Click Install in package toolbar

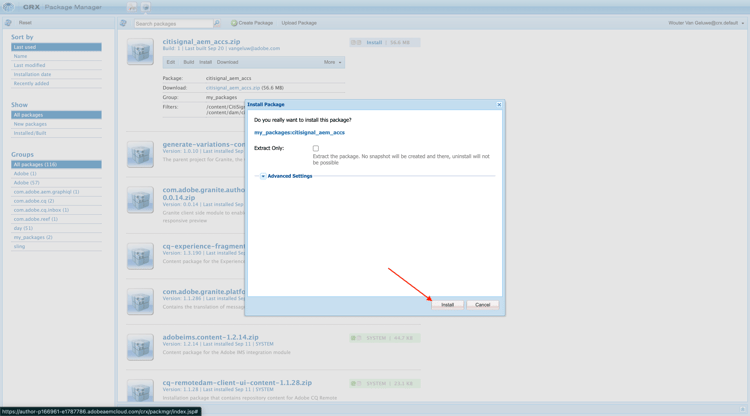pos(205,62)
